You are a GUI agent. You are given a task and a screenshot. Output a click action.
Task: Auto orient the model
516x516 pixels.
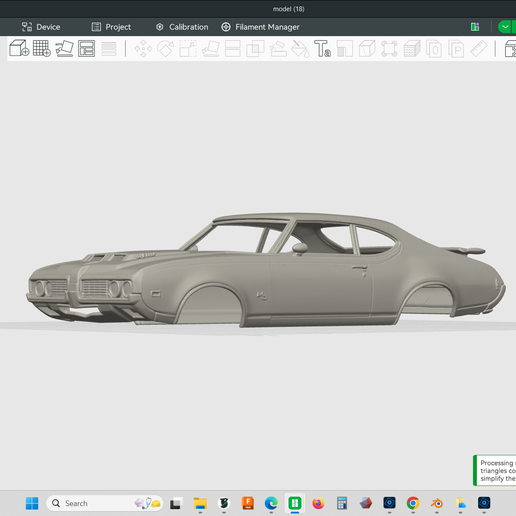point(64,48)
